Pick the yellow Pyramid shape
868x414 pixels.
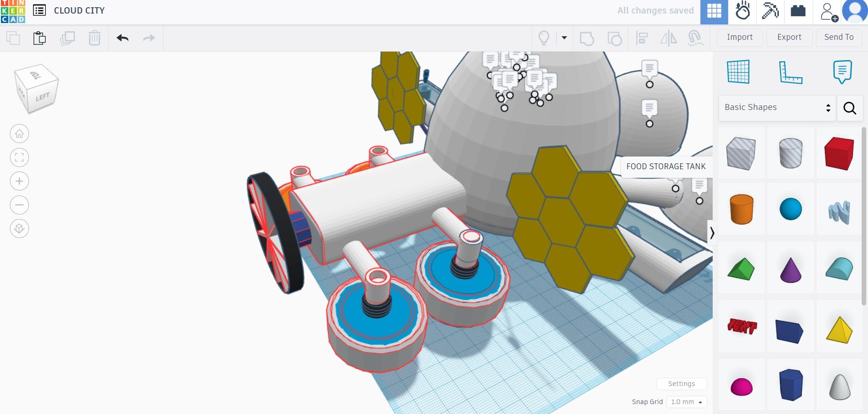[839, 330]
